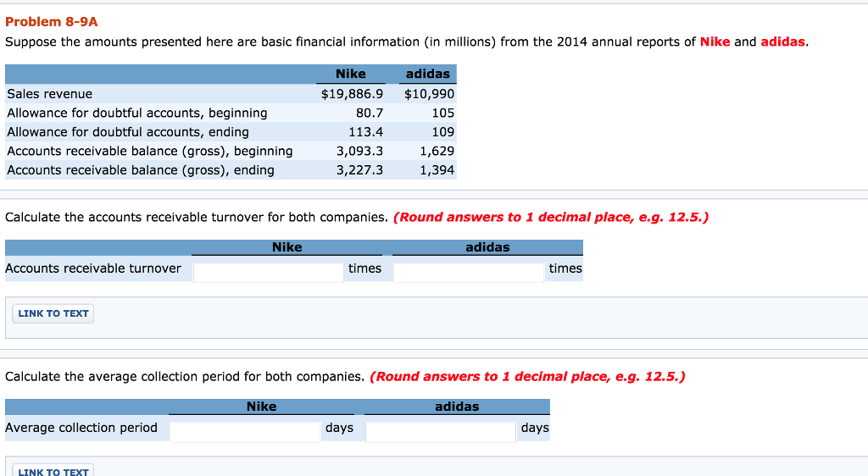The width and height of the screenshot is (868, 476).
Task: Click adidas column header in data table
Action: point(428,74)
